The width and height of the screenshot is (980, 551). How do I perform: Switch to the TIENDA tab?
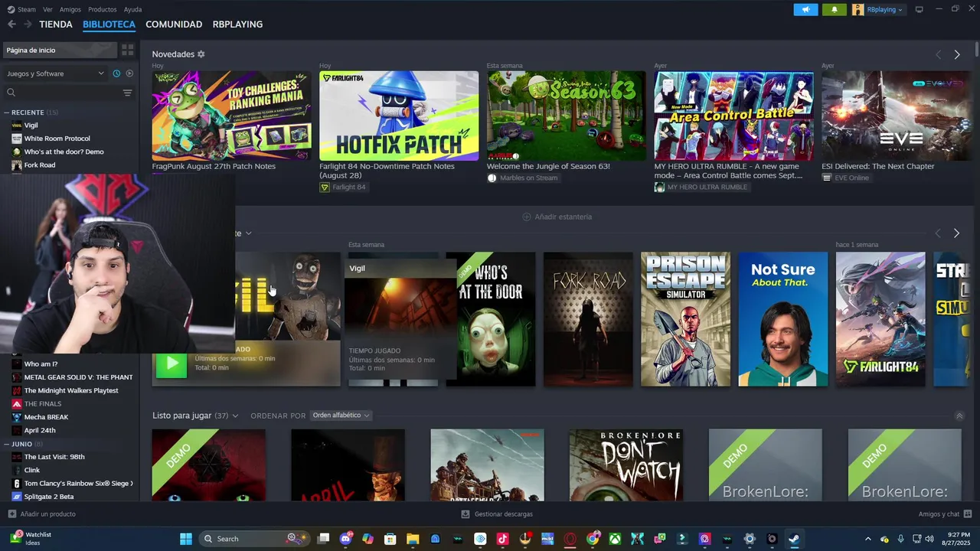56,24
